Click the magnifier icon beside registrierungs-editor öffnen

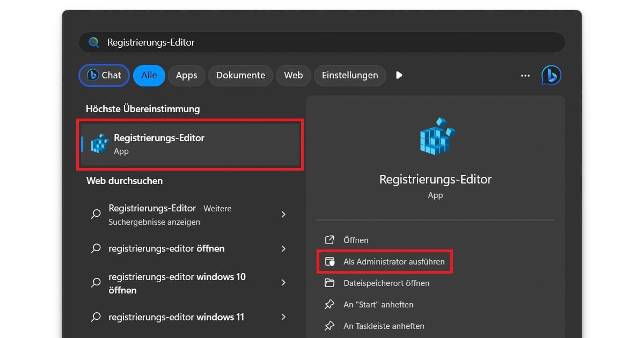coord(96,248)
